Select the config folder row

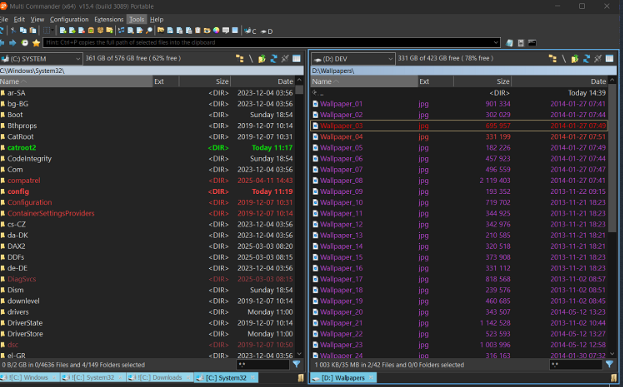coord(148,192)
